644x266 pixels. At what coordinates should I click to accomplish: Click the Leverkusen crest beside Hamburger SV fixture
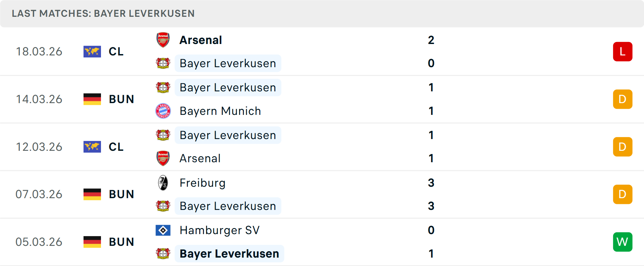click(x=163, y=254)
